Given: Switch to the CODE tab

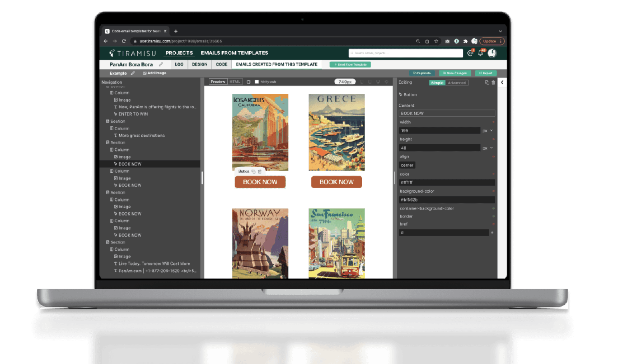Looking at the screenshot, I should (222, 64).
